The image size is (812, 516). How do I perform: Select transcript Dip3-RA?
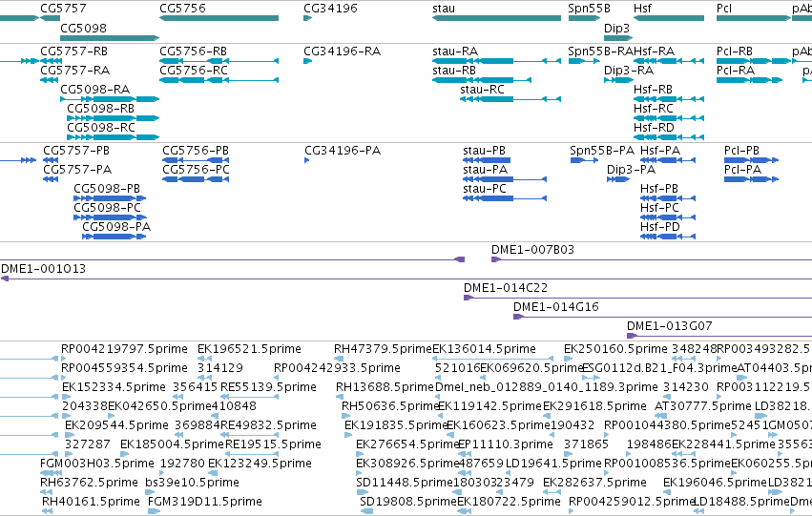coord(629,71)
